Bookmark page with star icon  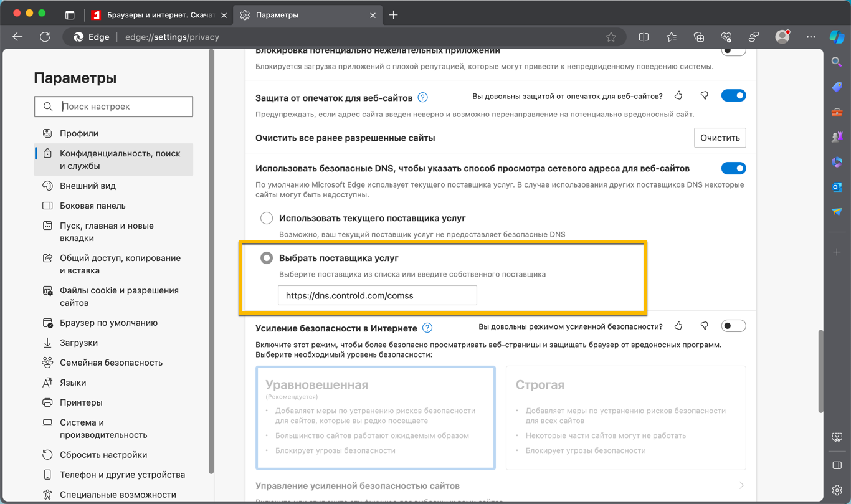[x=611, y=37]
